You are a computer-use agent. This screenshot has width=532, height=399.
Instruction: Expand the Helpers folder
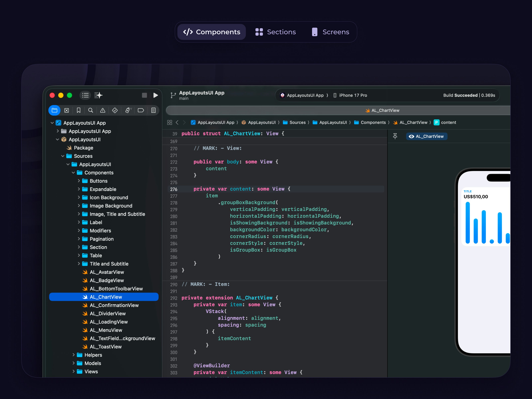(x=73, y=355)
